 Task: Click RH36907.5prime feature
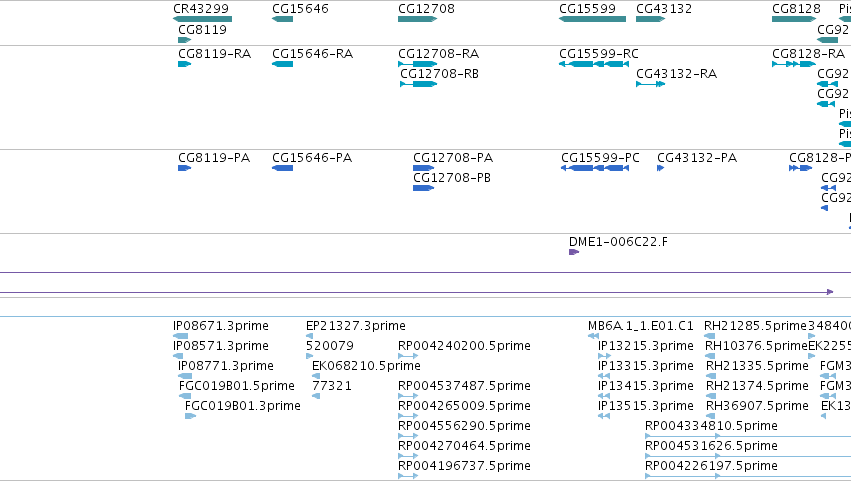click(x=710, y=416)
